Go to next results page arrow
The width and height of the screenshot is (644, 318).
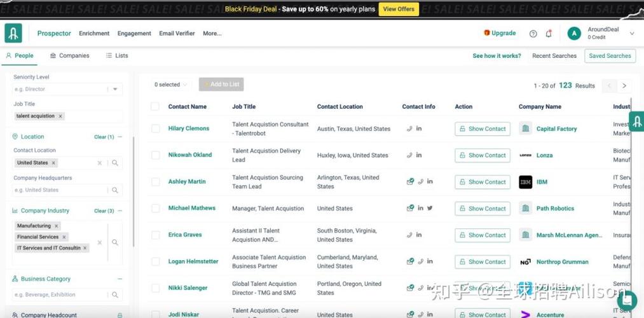(x=624, y=86)
